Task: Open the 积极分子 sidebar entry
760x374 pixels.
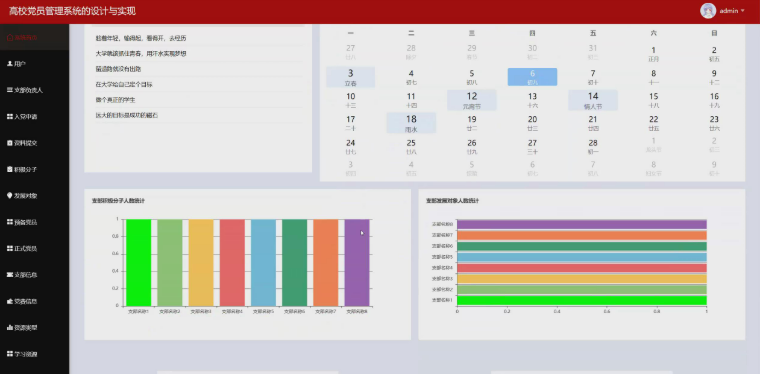Action: pos(34,170)
